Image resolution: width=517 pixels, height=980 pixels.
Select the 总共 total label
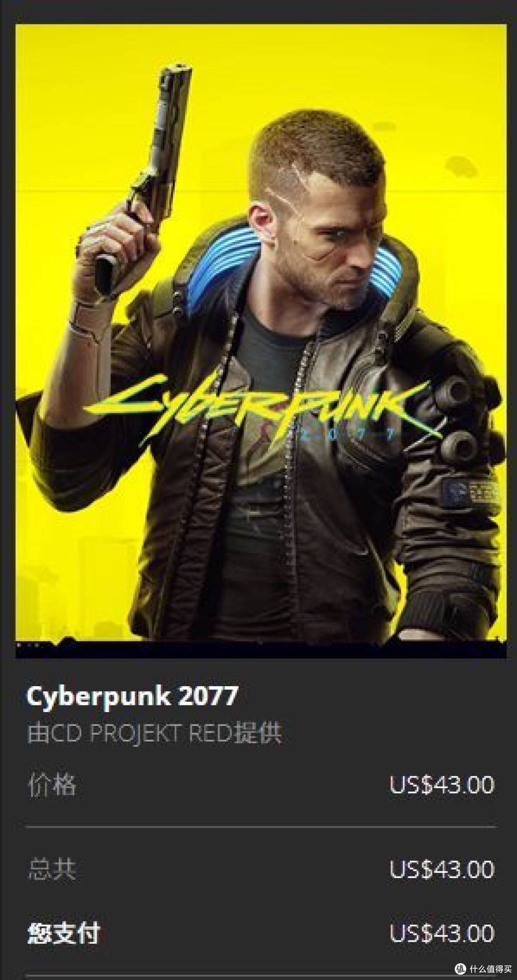[x=52, y=869]
